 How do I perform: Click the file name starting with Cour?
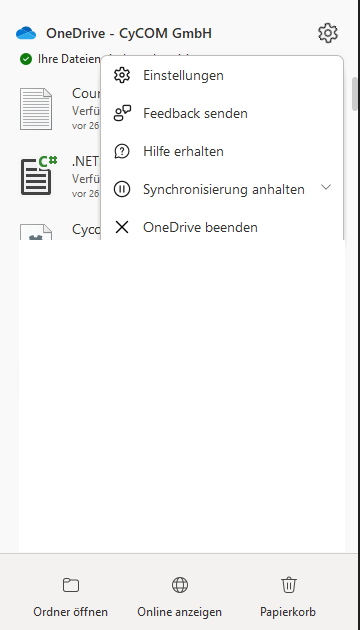click(86, 93)
